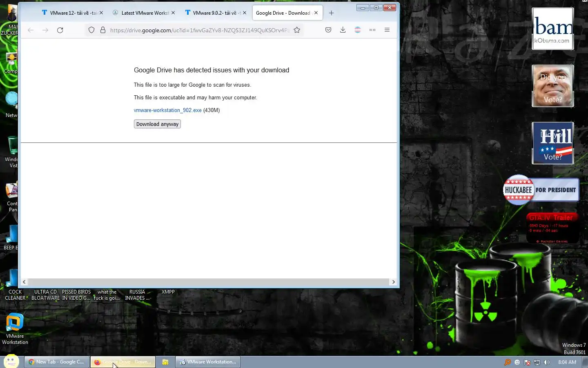Switch to VMware Workstation taskbar button
588x368 pixels.
click(x=208, y=362)
